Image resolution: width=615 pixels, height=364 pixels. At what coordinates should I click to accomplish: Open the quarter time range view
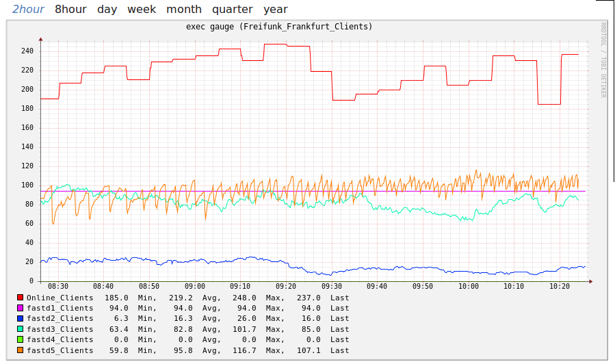coord(232,10)
